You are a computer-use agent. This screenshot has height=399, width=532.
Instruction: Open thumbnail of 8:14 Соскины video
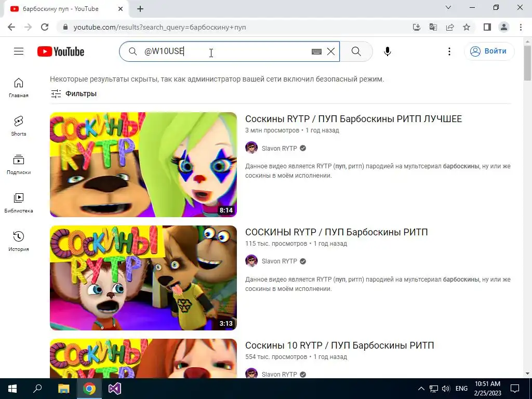point(143,165)
